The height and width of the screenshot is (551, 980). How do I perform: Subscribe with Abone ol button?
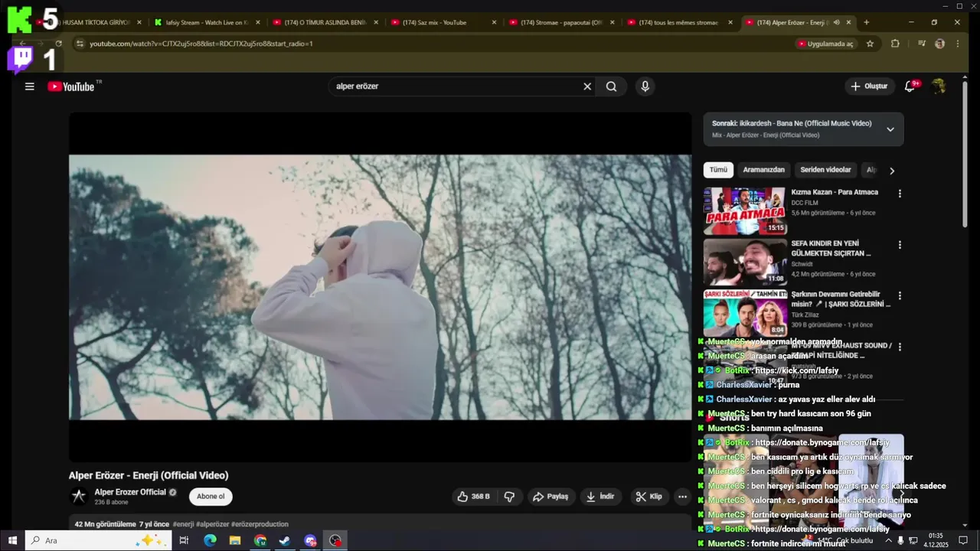[x=211, y=497]
